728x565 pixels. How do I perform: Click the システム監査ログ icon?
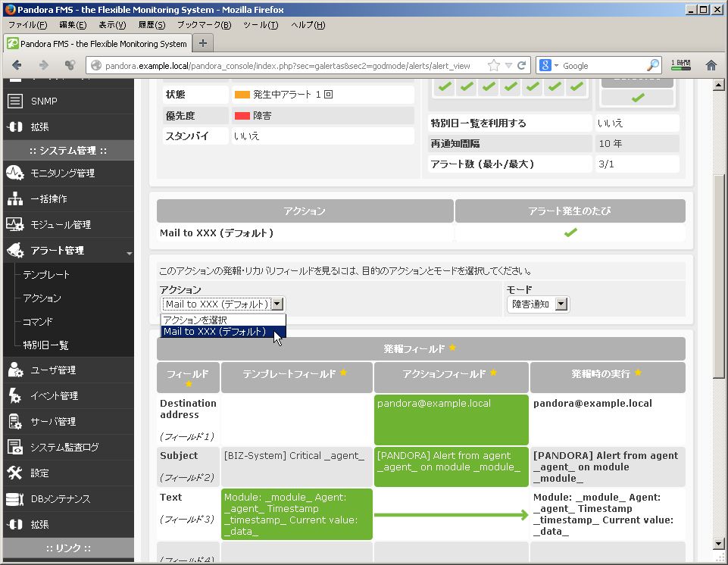coord(15,447)
